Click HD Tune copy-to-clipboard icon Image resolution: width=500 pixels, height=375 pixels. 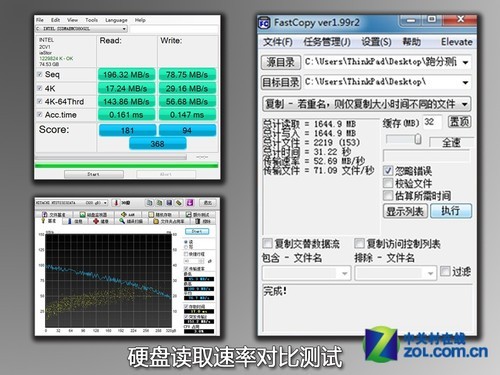point(149,203)
